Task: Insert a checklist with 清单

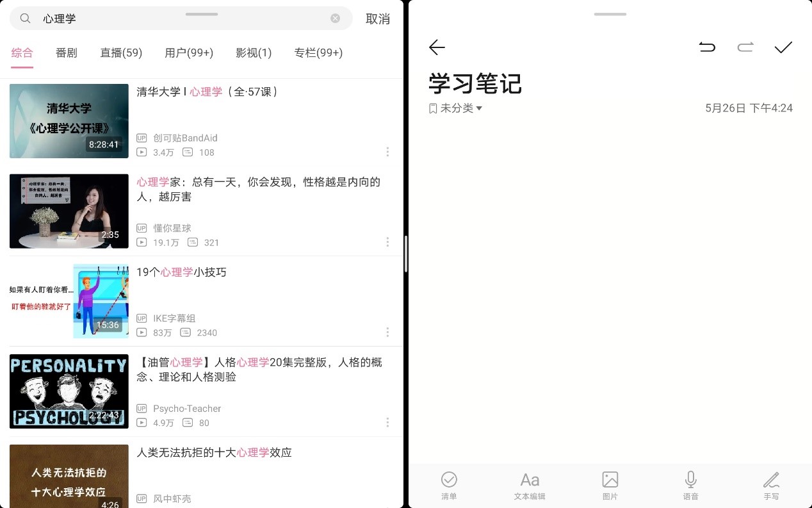Action: (x=449, y=486)
